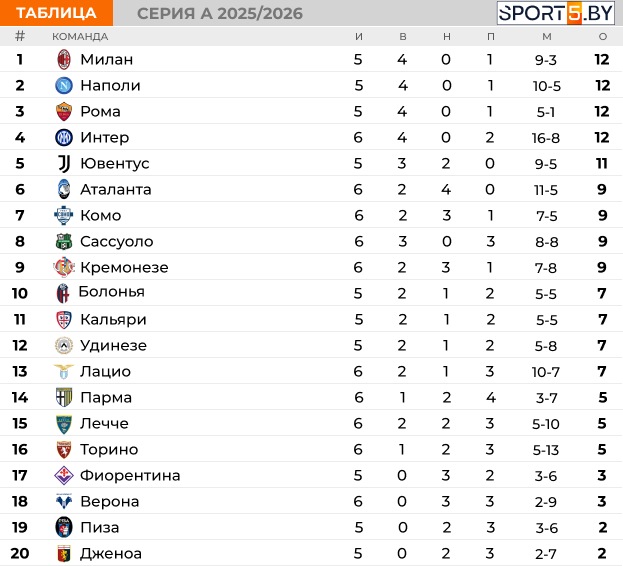
Task: Click the Napoli club logo
Action: (64, 85)
